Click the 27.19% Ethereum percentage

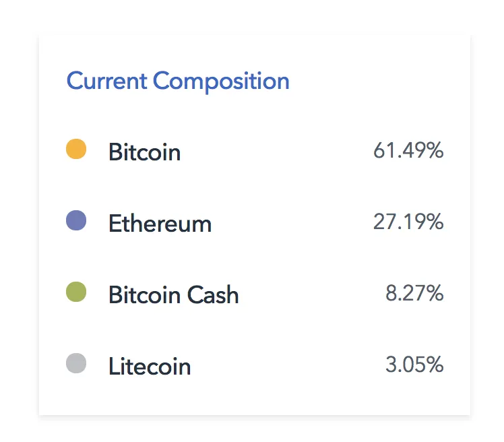pos(408,222)
